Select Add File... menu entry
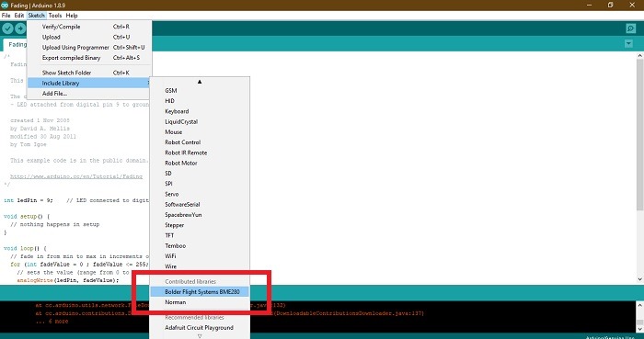 pyautogui.click(x=89, y=94)
